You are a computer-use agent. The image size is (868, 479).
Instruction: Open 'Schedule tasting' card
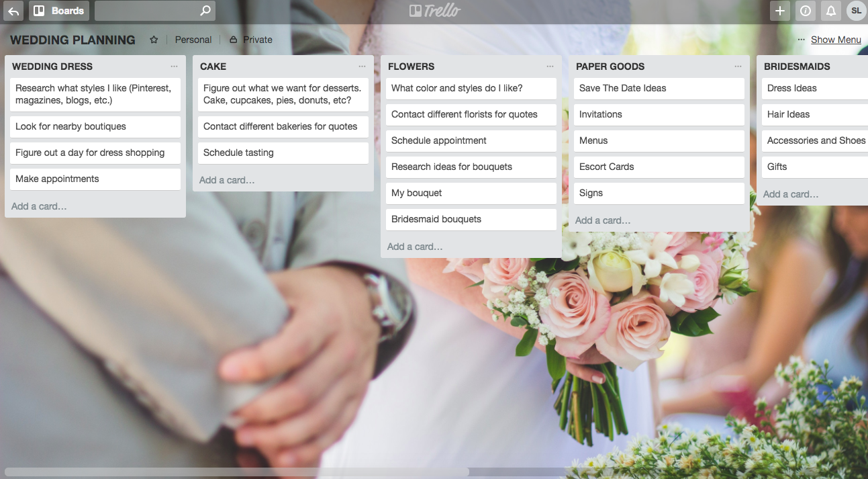click(283, 153)
